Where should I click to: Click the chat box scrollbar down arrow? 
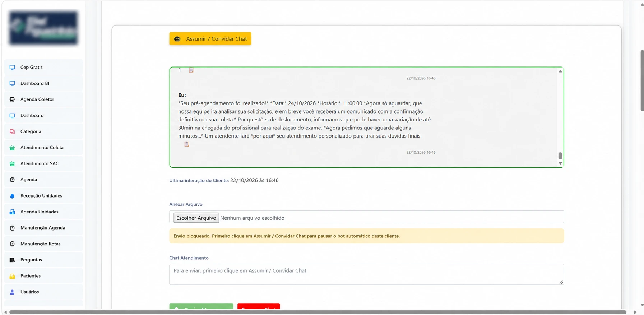coord(560,163)
